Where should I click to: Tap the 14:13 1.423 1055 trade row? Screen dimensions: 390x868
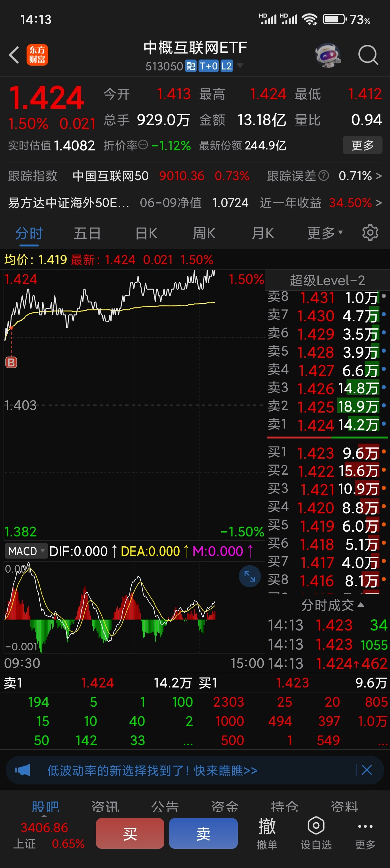[328, 645]
